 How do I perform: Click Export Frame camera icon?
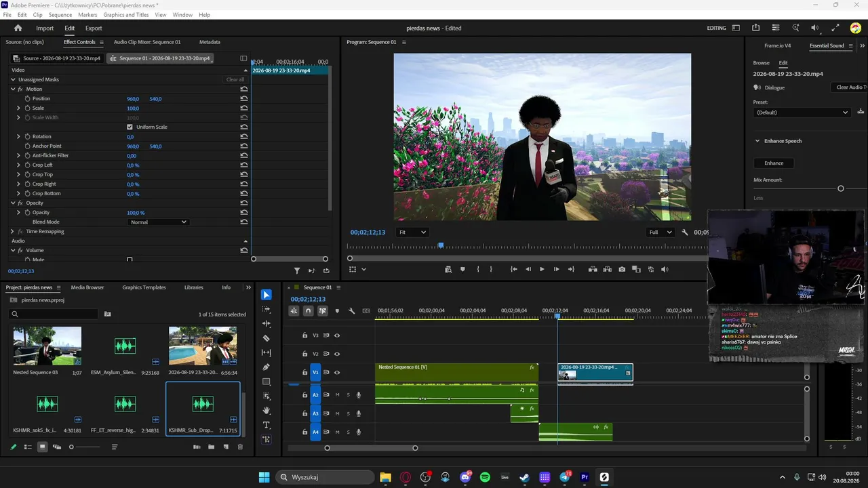[622, 269]
